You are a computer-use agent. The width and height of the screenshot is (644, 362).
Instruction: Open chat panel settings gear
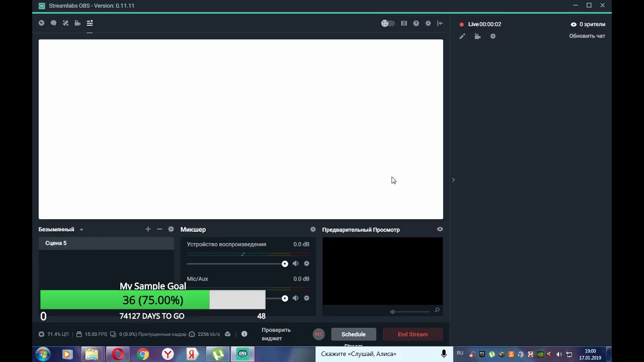click(x=493, y=36)
